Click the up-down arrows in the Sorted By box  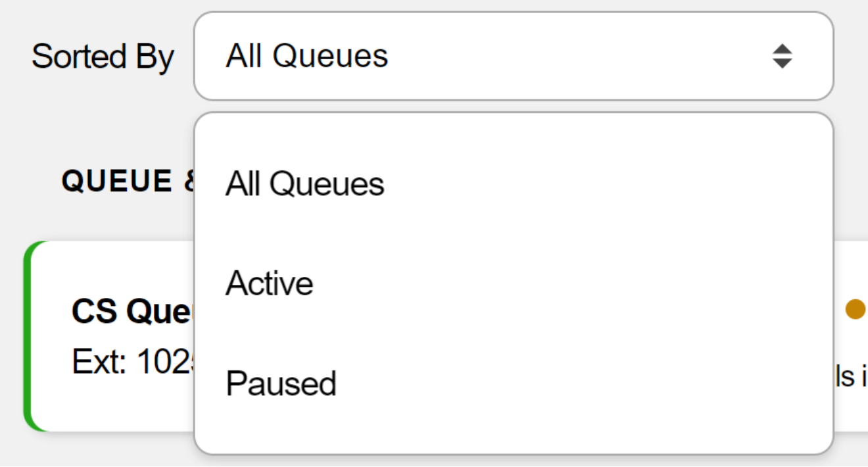[x=782, y=56]
